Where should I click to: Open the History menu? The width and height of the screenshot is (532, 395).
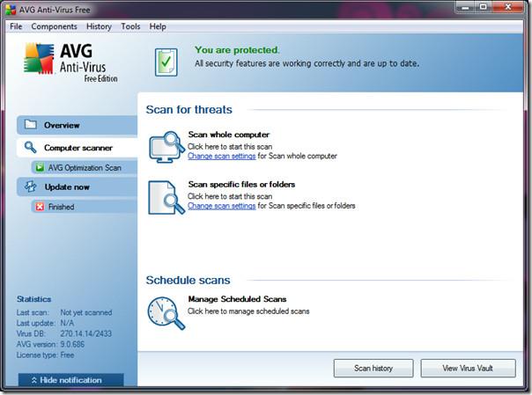click(x=99, y=26)
